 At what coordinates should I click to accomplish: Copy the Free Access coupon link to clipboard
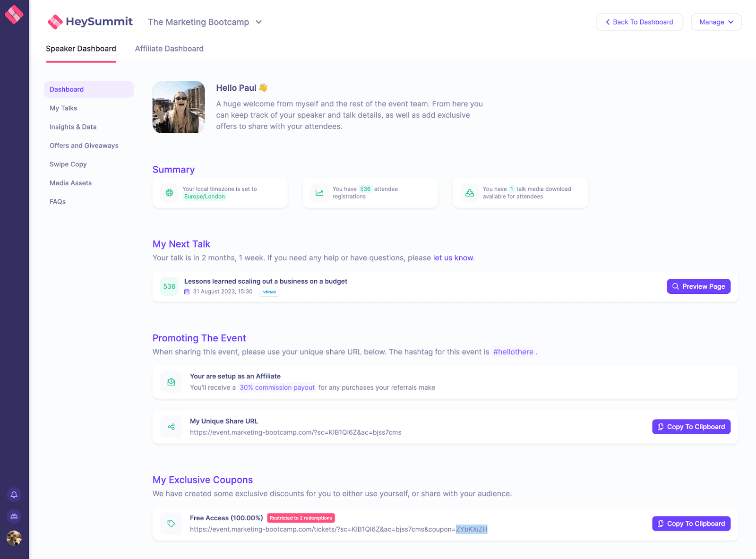[x=691, y=524]
